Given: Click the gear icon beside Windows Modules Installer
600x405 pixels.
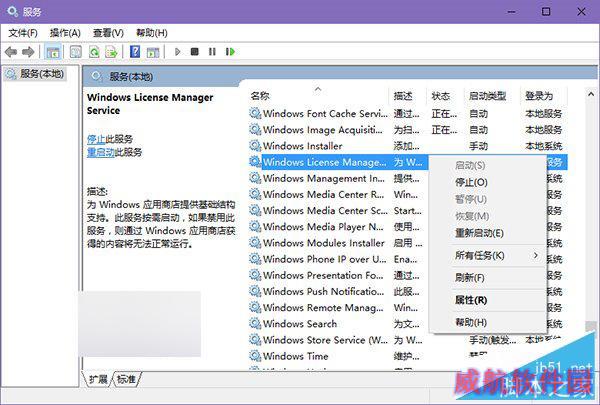Looking at the screenshot, I should (255, 243).
